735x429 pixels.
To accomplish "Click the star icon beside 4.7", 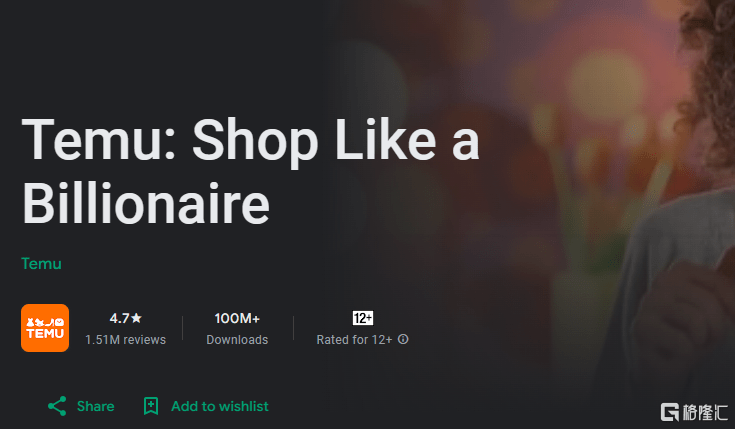I will [136, 318].
